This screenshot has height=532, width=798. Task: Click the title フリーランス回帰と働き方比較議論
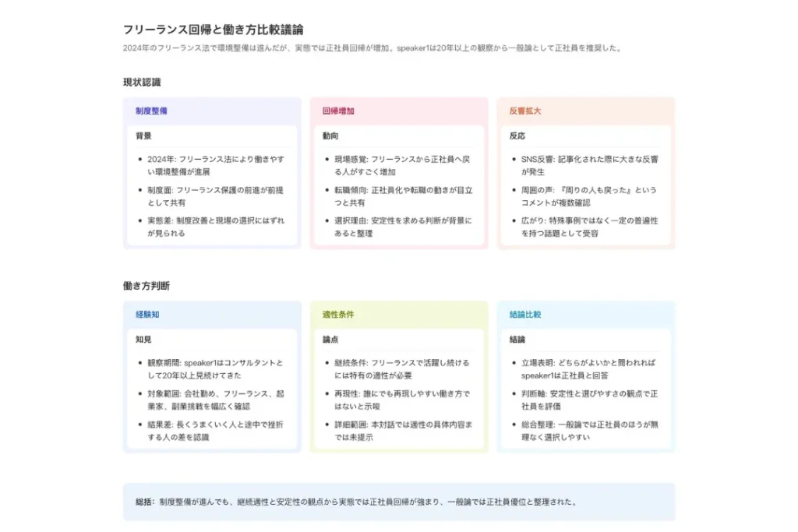point(213,30)
